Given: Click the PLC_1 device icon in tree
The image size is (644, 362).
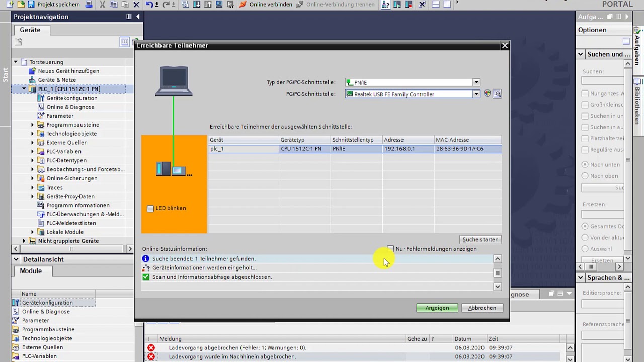Looking at the screenshot, I should (33, 89).
